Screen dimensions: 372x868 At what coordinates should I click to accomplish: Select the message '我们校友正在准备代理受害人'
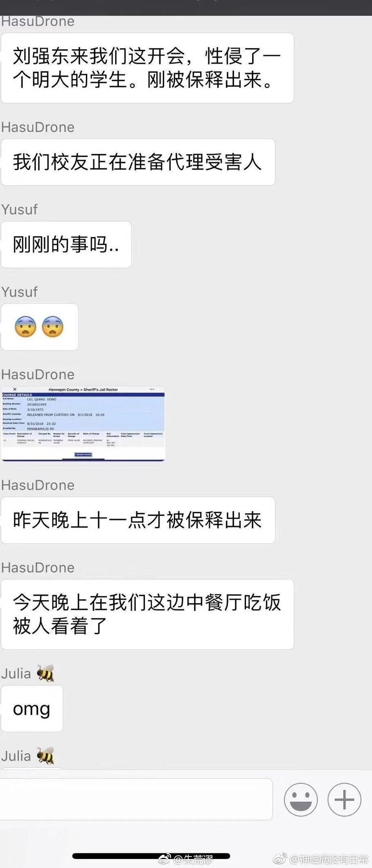pos(138,162)
